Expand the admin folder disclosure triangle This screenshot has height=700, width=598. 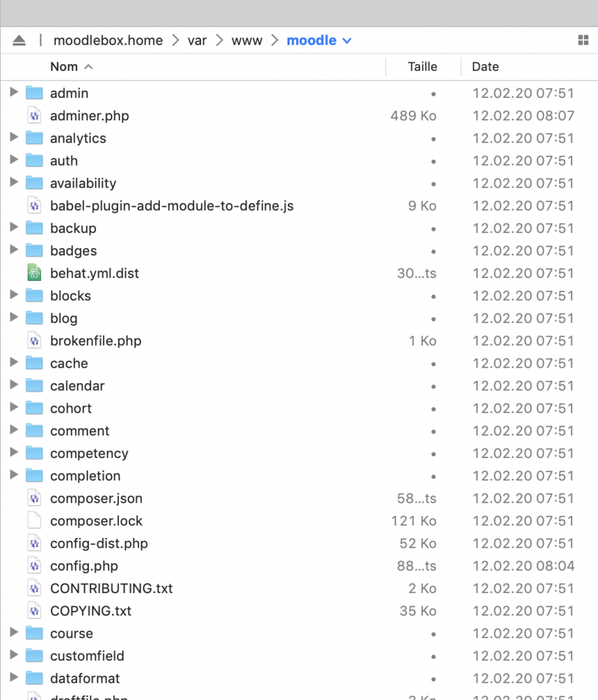(x=14, y=92)
